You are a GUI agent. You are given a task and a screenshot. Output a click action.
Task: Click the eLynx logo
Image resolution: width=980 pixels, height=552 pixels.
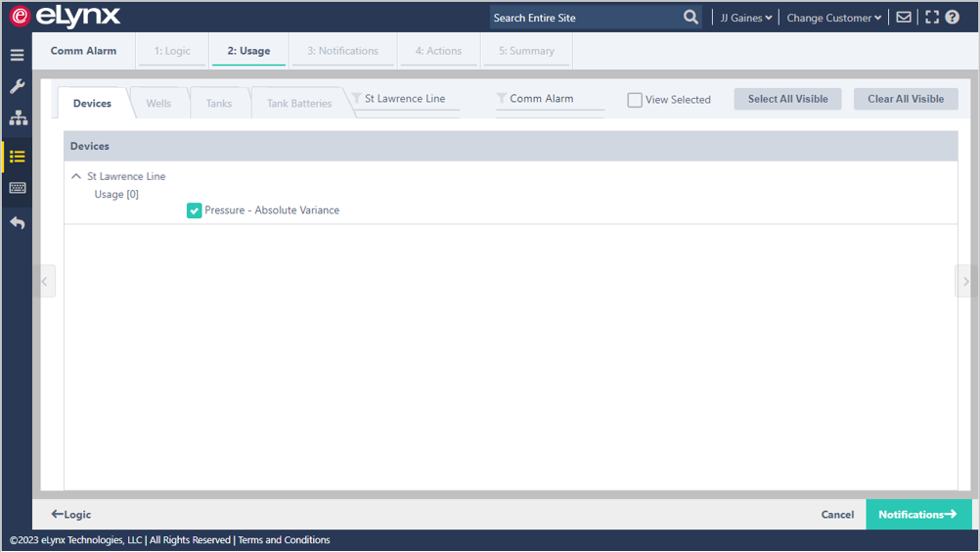65,17
